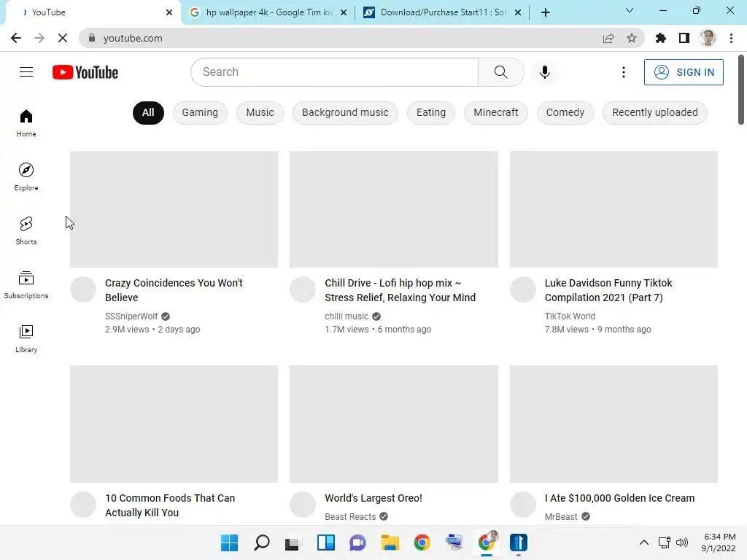Visit the MrBeast channel
This screenshot has height=560, width=747.
pyautogui.click(x=561, y=517)
